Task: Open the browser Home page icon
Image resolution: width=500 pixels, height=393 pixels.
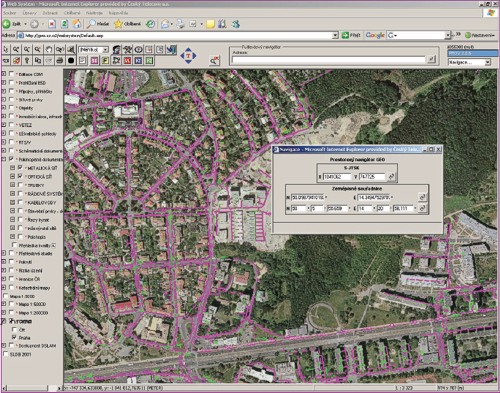Action: [77, 24]
